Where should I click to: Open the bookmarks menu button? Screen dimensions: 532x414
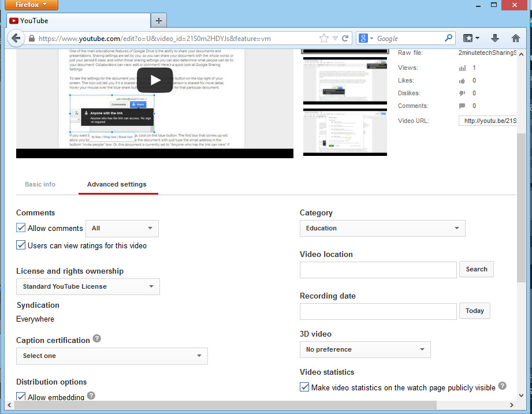point(471,38)
